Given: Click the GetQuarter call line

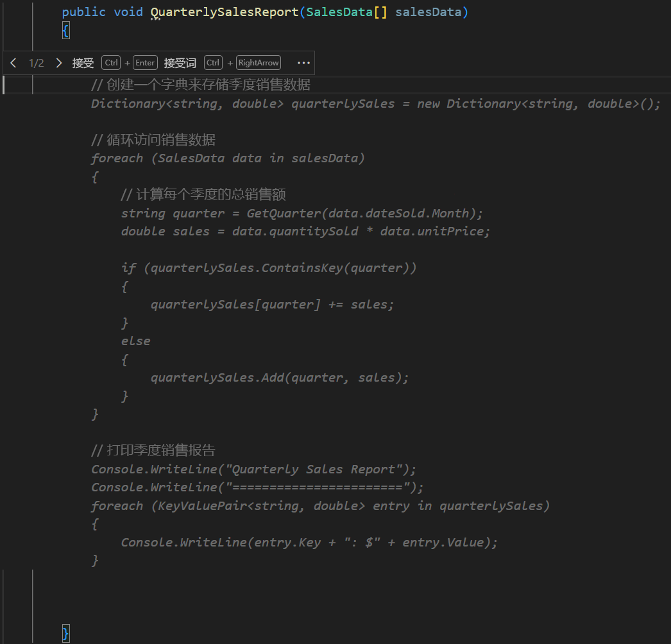Looking at the screenshot, I should coord(302,213).
